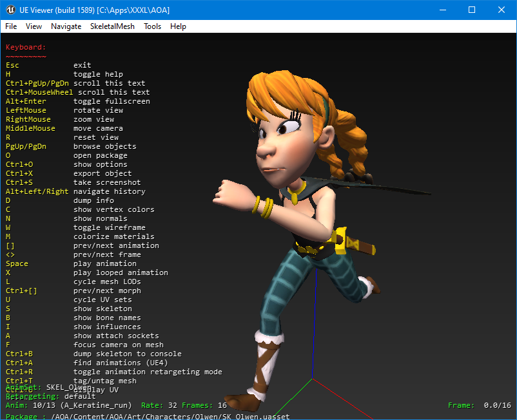Image resolution: width=517 pixels, height=420 pixels.
Task: Open the Help menu
Action: (x=178, y=26)
